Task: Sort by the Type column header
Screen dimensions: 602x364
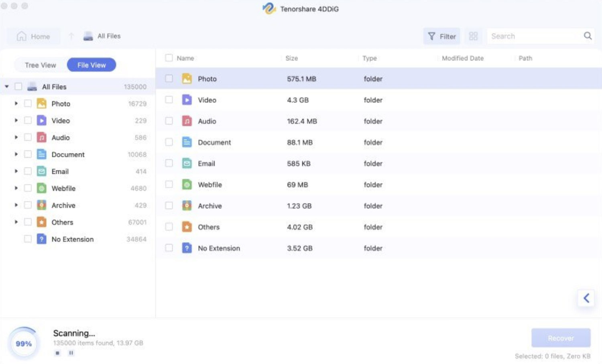Action: coord(370,58)
